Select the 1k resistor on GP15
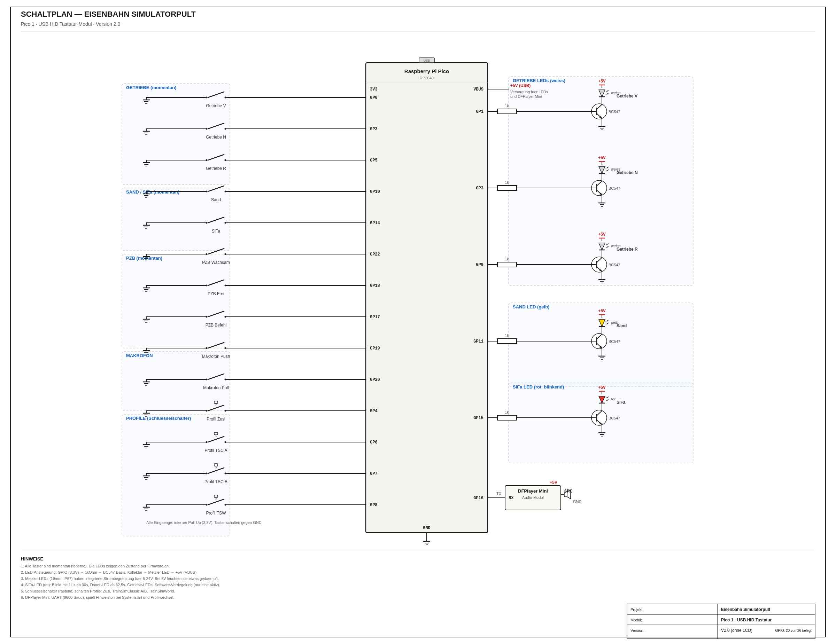The height and width of the screenshot is (644, 836). pyautogui.click(x=507, y=418)
